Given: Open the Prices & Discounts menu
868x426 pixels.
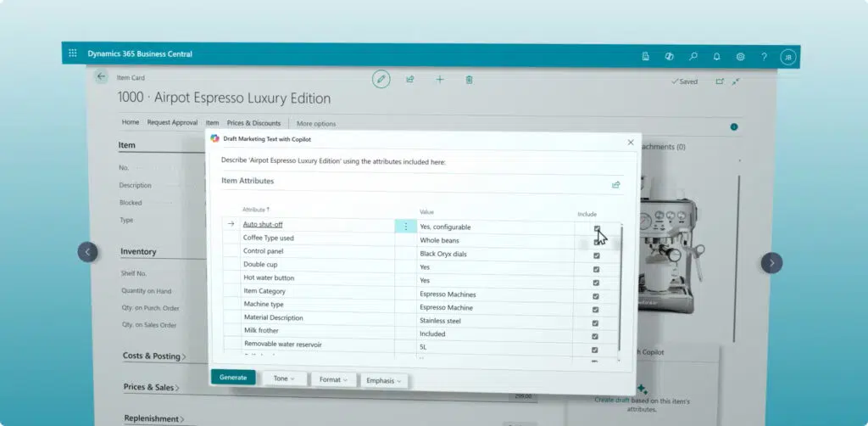Looking at the screenshot, I should [254, 123].
